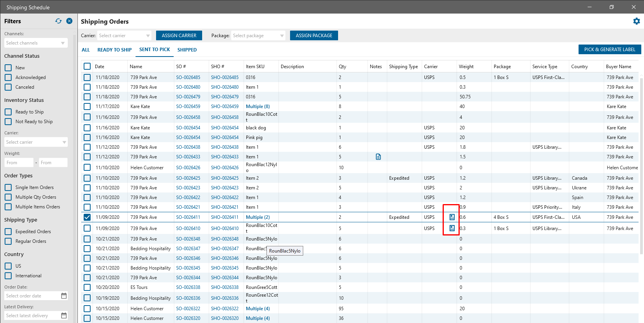Check Multiple Qty Orders filter
This screenshot has height=323, width=644.
click(8, 197)
